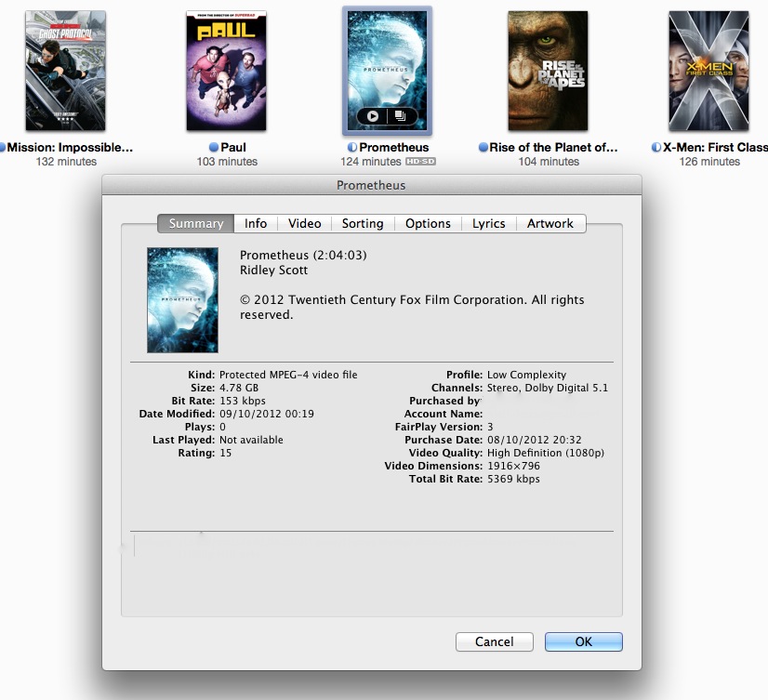Click the 5369 kbps total bit rate value

tap(513, 479)
